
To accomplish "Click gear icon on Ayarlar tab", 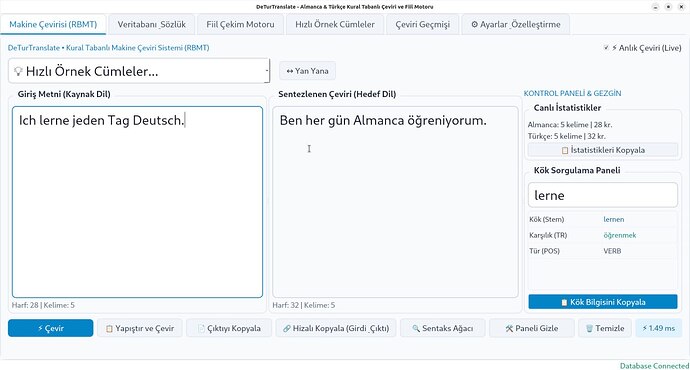I will pos(474,25).
